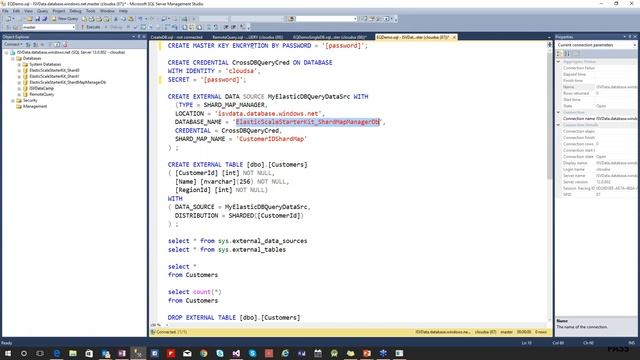This screenshot has width=640, height=360.
Task: Open the master database dropdown in the toolbar
Action: [48, 27]
